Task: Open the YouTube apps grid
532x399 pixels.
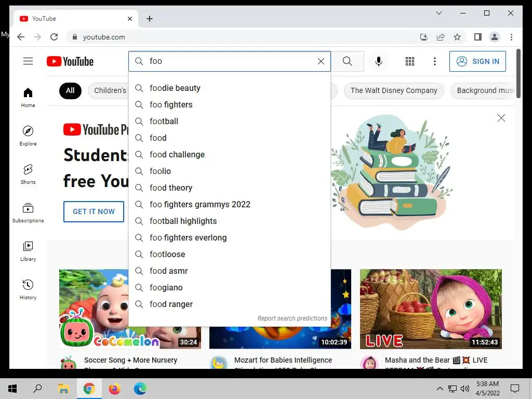Action: [410, 61]
